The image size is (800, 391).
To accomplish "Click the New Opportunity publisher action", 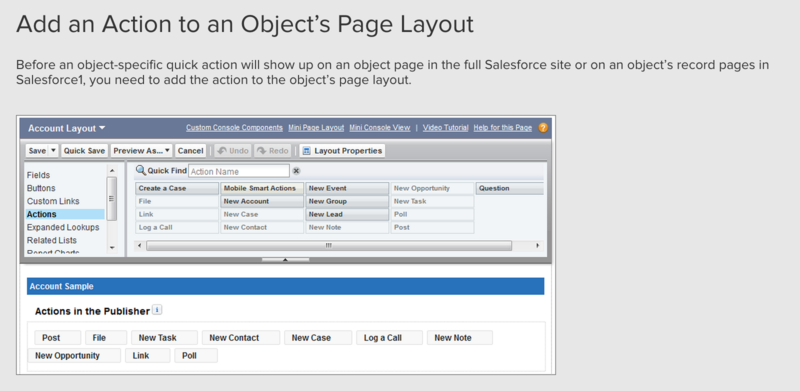I will (74, 355).
